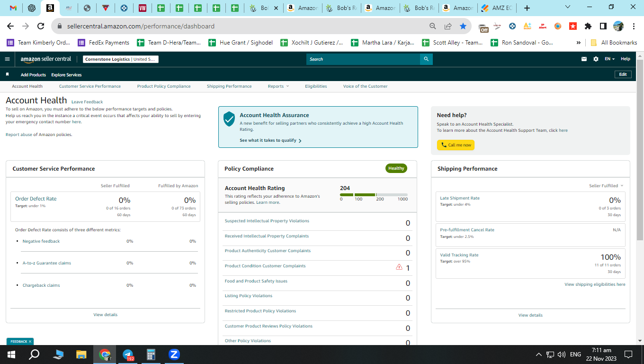The image size is (644, 364).
Task: Open the Cornerstone Logistics account switcher
Action: click(121, 59)
